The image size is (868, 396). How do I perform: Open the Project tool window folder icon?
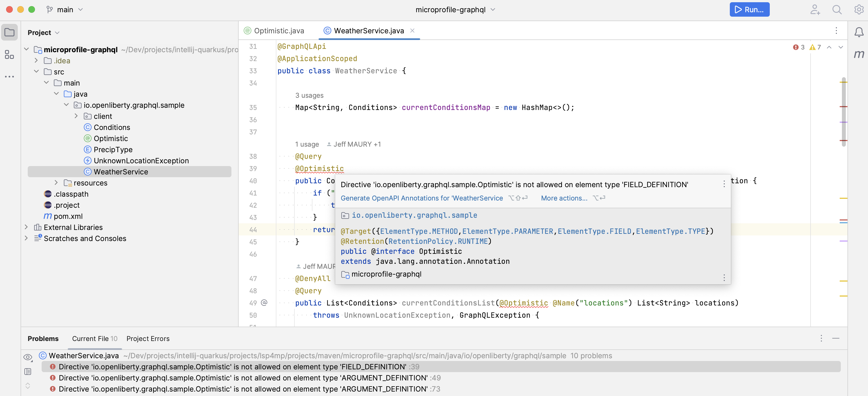pos(9,32)
